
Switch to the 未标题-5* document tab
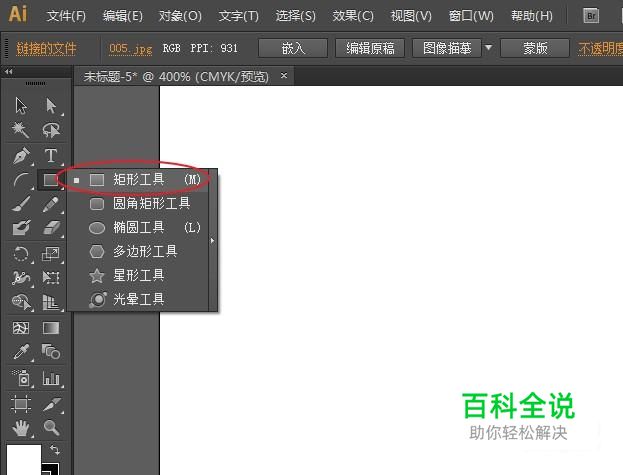[x=176, y=76]
